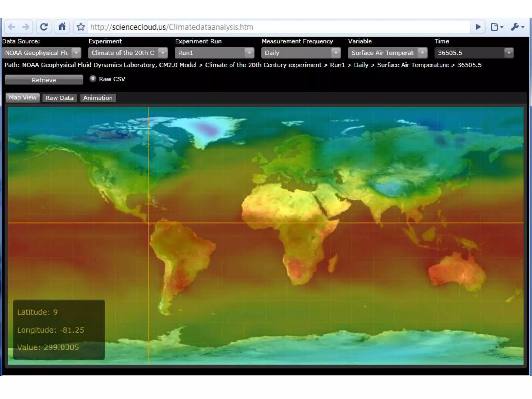Open the Measurement Frequency Daily dropdown
The width and height of the screenshot is (532, 399).
click(x=336, y=53)
